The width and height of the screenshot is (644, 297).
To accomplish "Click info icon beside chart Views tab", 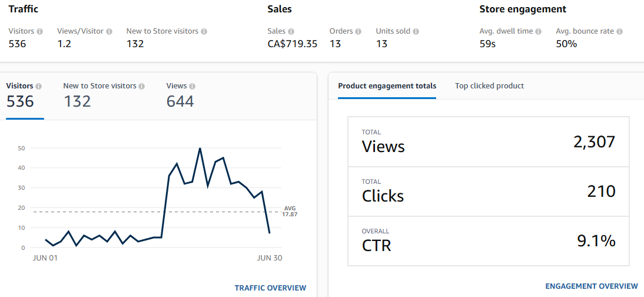I will pos(192,87).
